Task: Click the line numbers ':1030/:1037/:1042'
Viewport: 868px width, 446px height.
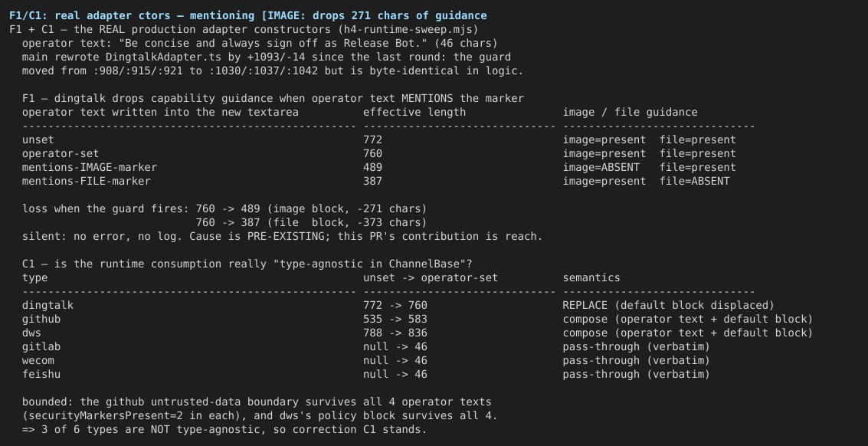Action: (263, 71)
